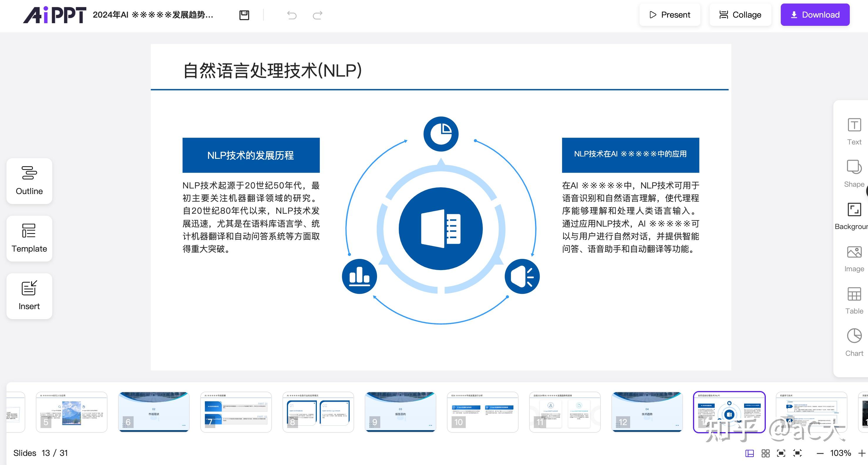Open the Background settings panel
868x465 pixels.
pyautogui.click(x=854, y=214)
